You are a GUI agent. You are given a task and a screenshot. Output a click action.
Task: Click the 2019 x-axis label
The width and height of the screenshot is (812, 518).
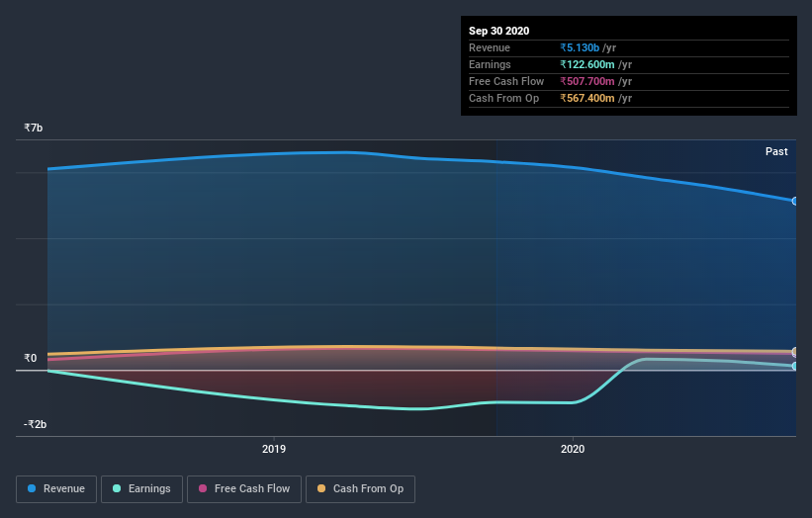pyautogui.click(x=274, y=449)
